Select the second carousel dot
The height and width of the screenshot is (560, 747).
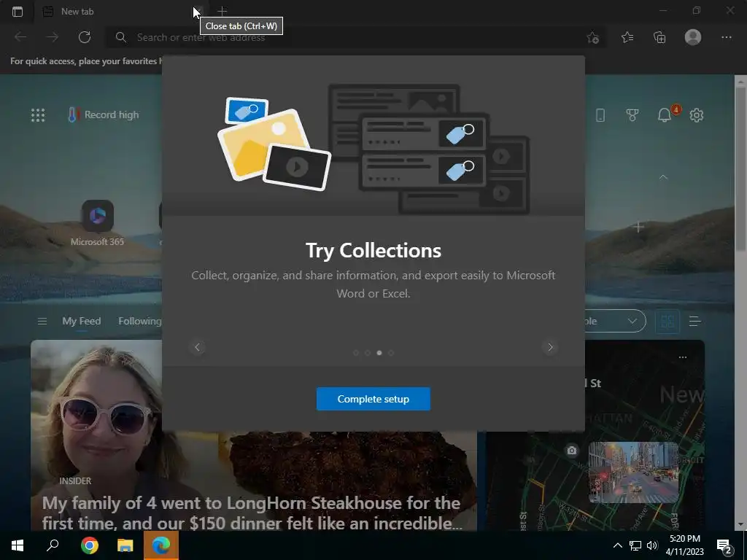click(368, 353)
